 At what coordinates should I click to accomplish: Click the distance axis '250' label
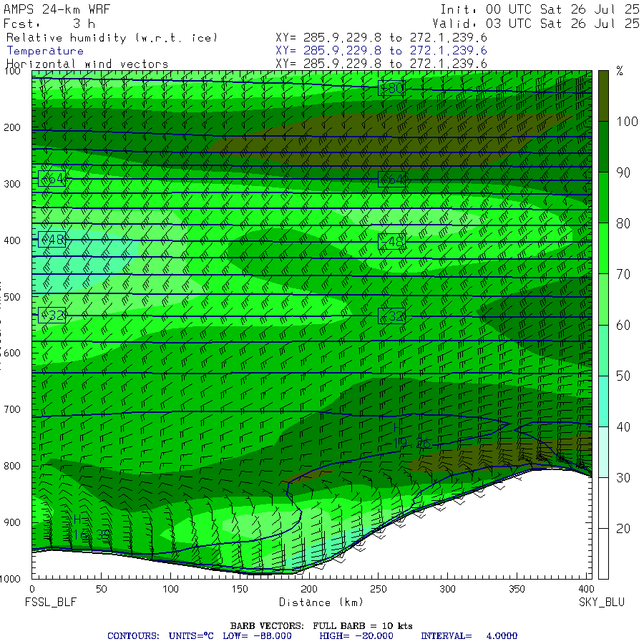tap(379, 589)
